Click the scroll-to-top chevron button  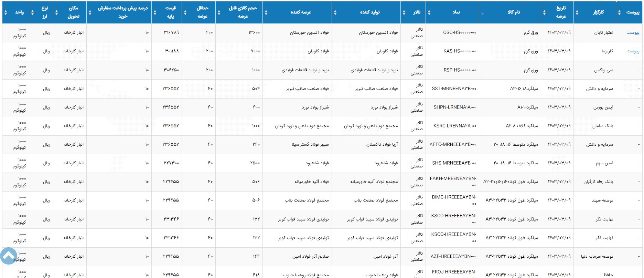click(9, 256)
